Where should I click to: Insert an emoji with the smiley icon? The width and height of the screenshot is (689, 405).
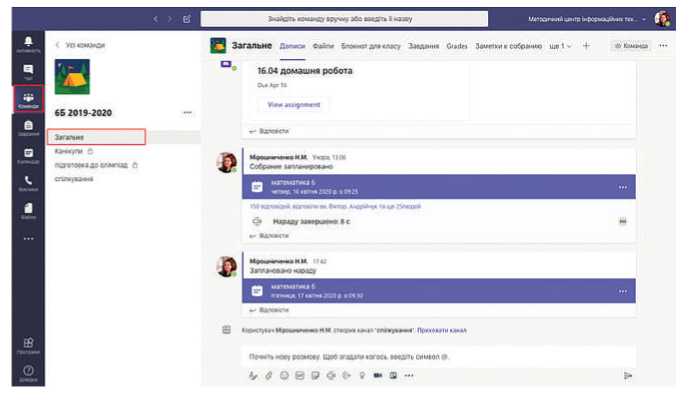tap(284, 376)
